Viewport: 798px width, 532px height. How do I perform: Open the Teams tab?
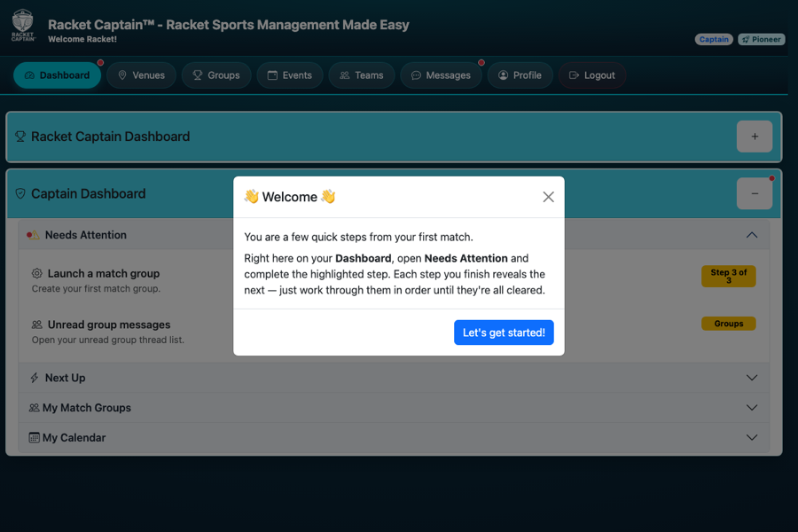coord(362,75)
